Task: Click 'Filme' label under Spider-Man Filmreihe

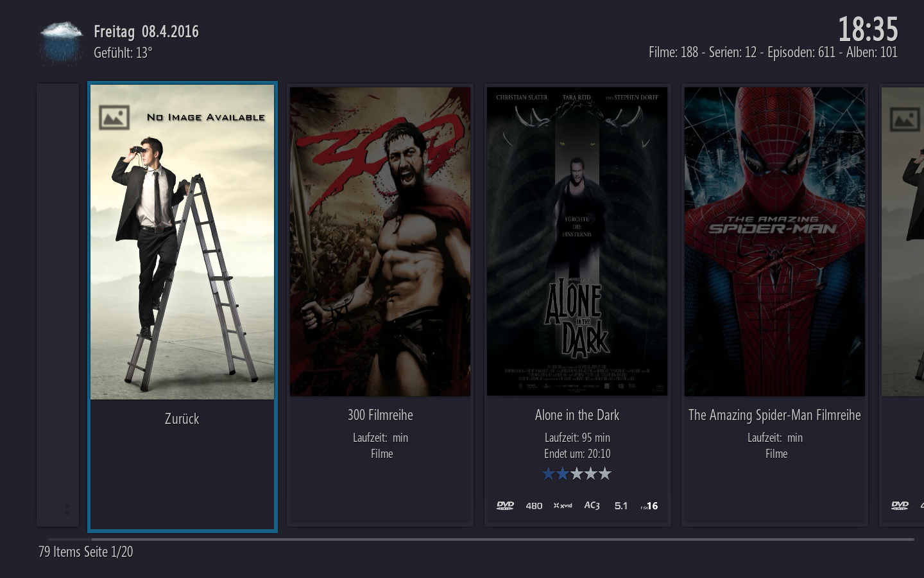Action: click(776, 453)
